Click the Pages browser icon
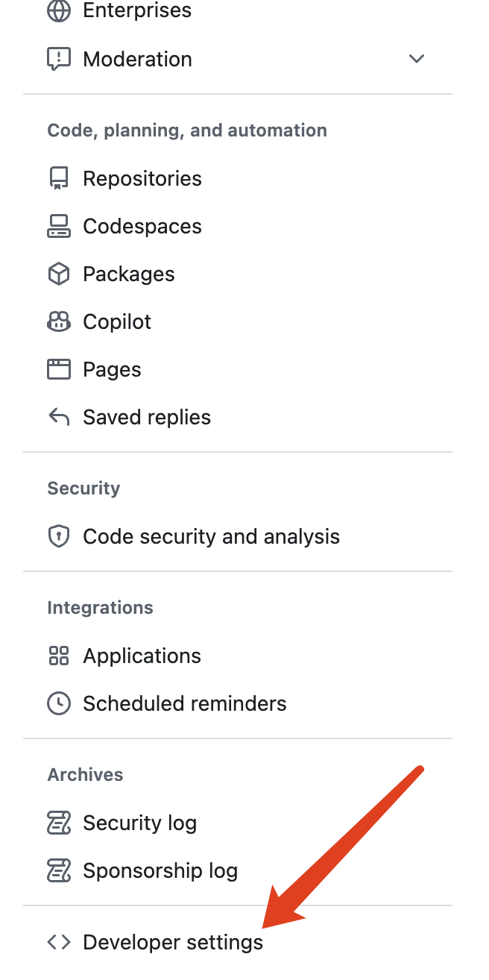The image size is (489, 980). 59,369
